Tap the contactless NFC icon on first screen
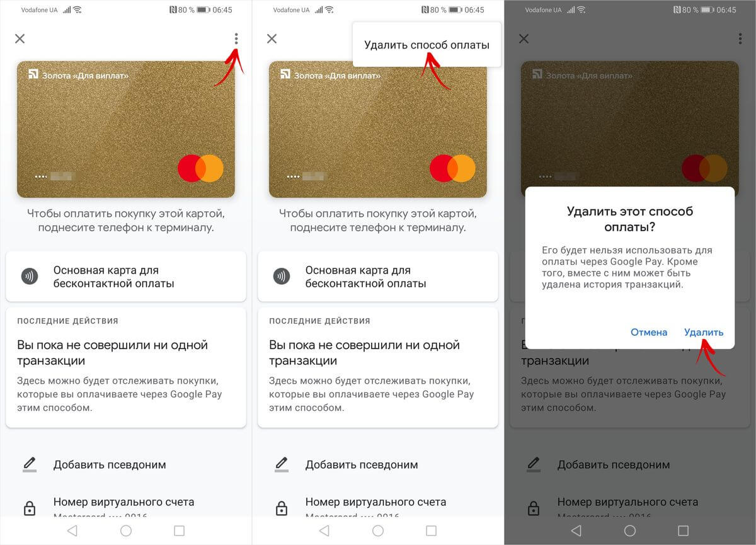 click(x=30, y=276)
